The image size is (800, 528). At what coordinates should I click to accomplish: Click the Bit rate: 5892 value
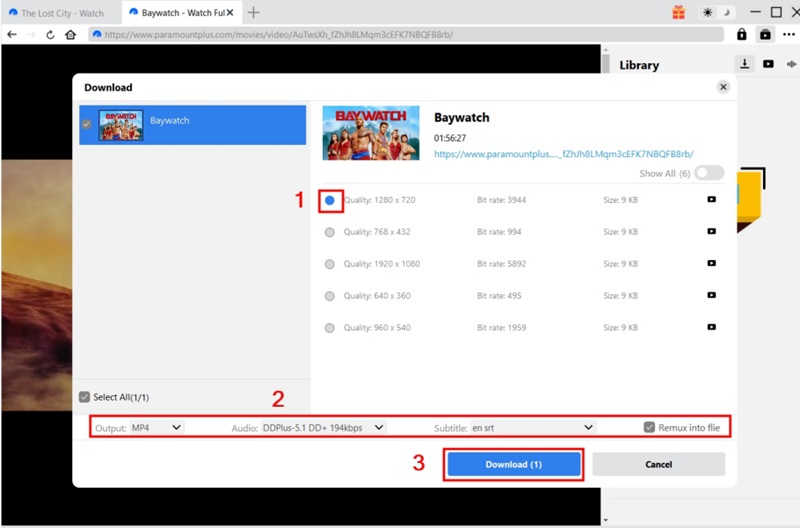[501, 264]
